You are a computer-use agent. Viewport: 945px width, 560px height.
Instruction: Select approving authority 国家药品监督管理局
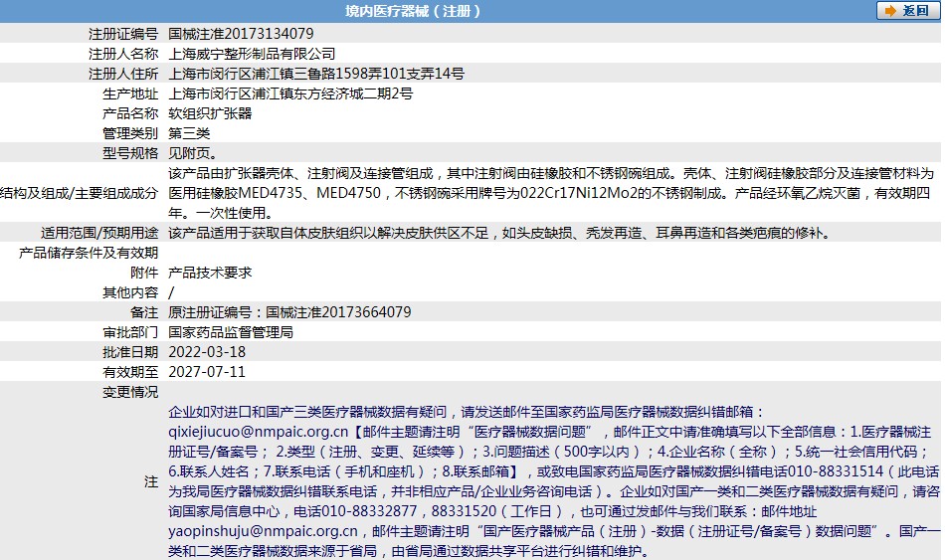[x=231, y=332]
